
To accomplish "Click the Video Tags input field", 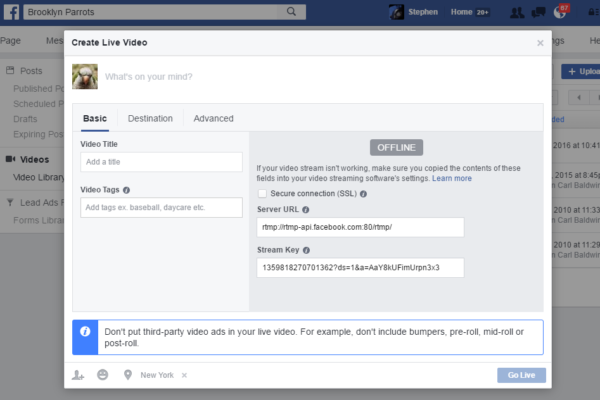I will (x=161, y=207).
